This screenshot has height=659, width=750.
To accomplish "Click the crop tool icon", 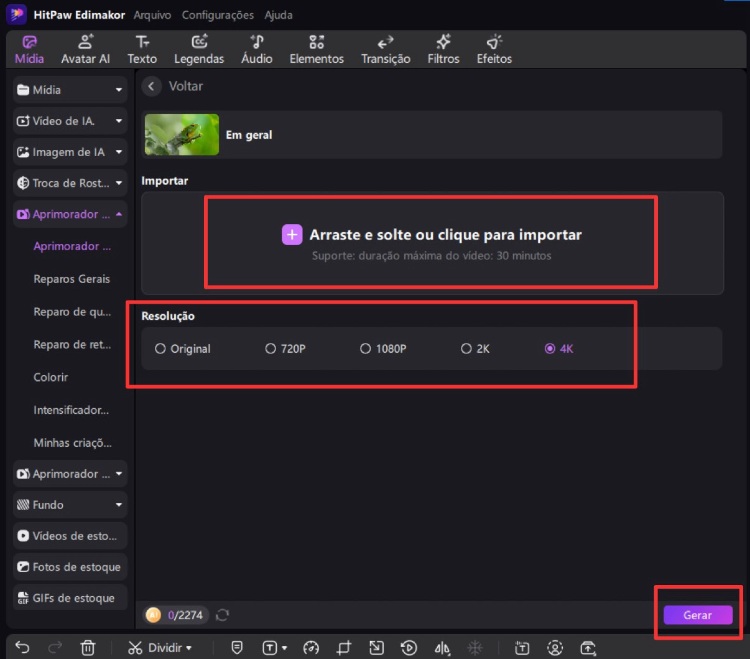I will click(343, 647).
